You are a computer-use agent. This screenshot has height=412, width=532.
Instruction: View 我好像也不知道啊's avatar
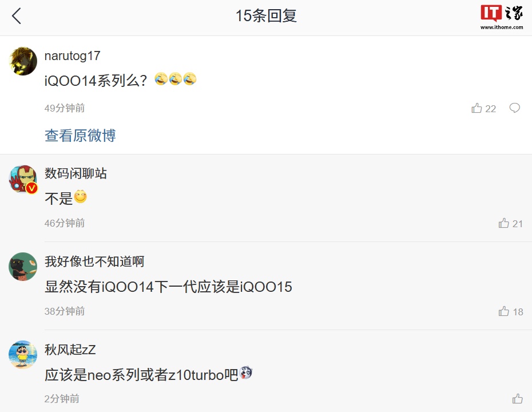(x=23, y=267)
